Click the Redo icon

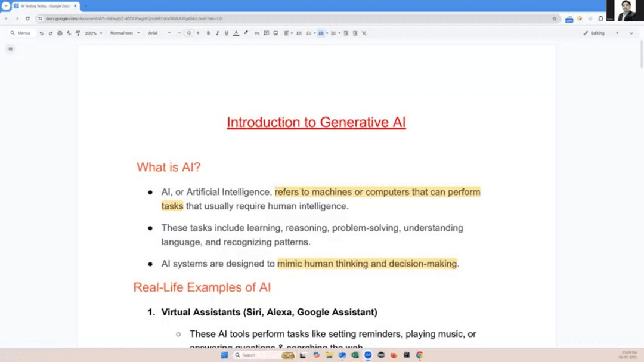pos(50,33)
